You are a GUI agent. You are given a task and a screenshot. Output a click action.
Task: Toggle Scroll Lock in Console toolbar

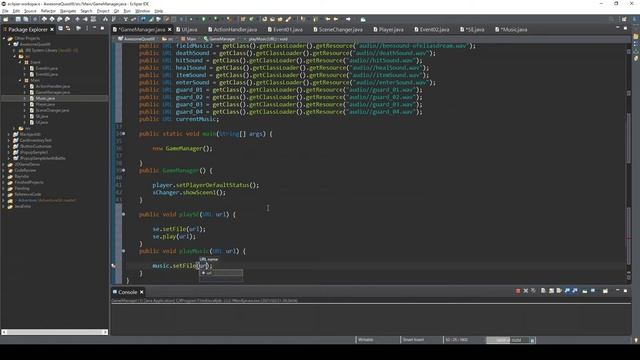551,291
